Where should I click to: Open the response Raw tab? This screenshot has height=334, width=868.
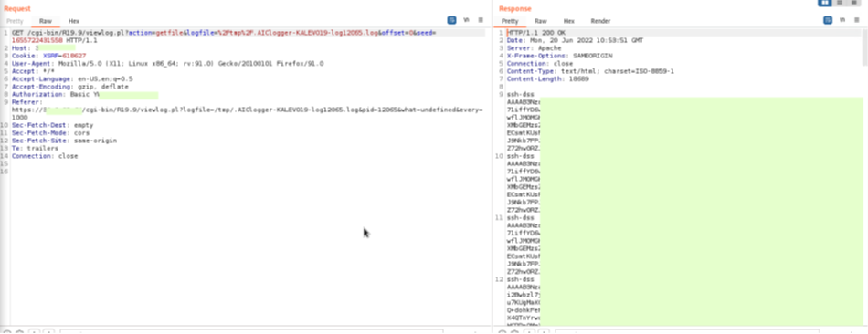pos(540,21)
